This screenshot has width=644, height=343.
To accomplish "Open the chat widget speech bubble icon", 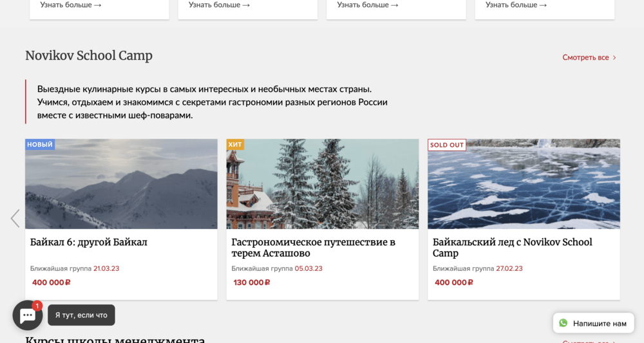I will pyautogui.click(x=28, y=315).
